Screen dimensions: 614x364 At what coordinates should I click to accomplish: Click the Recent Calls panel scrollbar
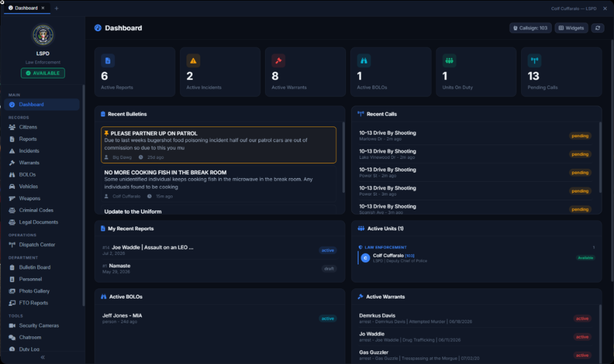click(x=600, y=157)
